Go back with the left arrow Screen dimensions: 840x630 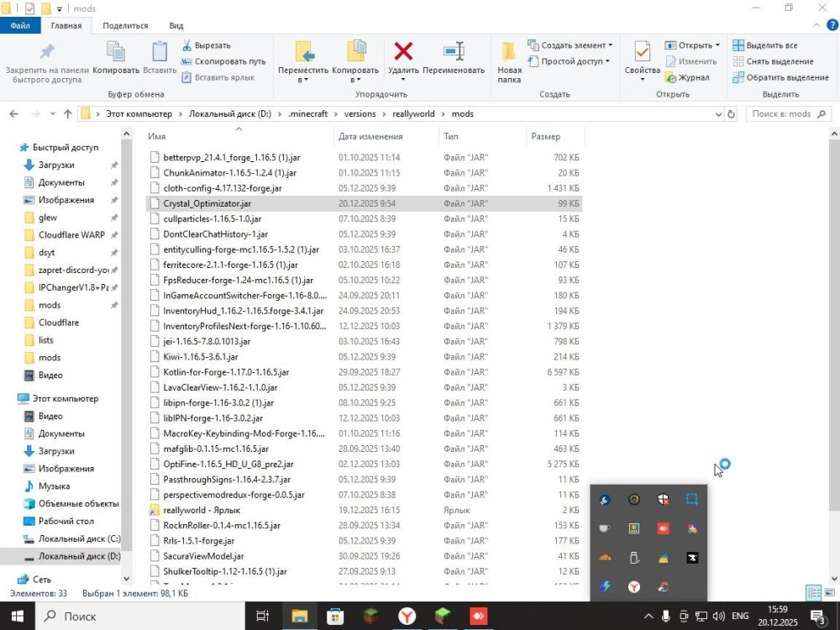click(14, 114)
